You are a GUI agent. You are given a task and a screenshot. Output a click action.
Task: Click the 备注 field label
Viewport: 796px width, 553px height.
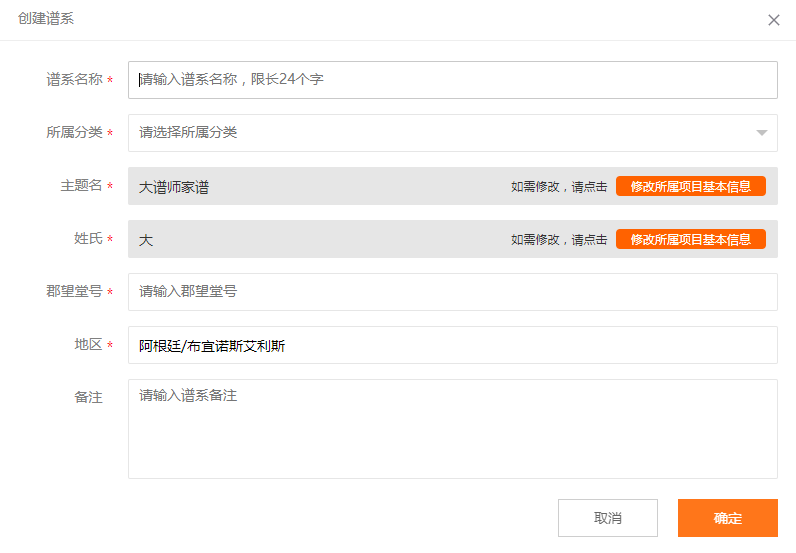pos(88,397)
